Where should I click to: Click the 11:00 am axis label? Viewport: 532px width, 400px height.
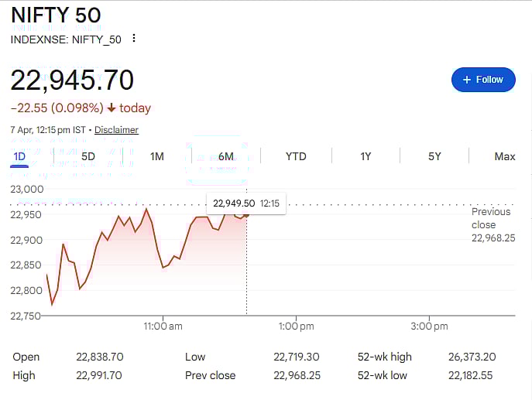(x=163, y=326)
